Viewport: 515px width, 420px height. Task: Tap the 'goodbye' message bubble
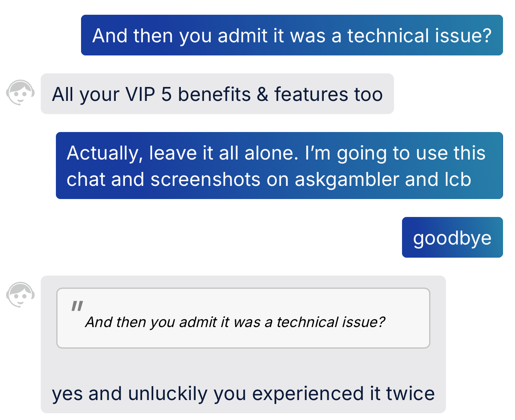click(x=452, y=237)
